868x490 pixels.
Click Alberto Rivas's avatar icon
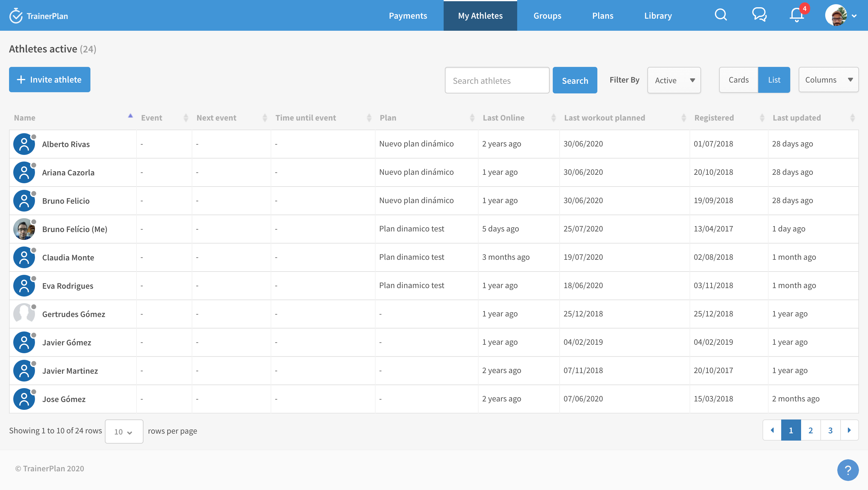[24, 144]
